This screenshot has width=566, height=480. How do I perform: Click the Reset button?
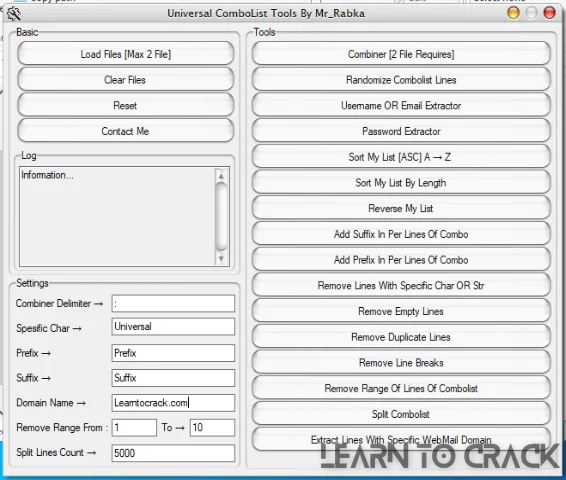(x=125, y=105)
